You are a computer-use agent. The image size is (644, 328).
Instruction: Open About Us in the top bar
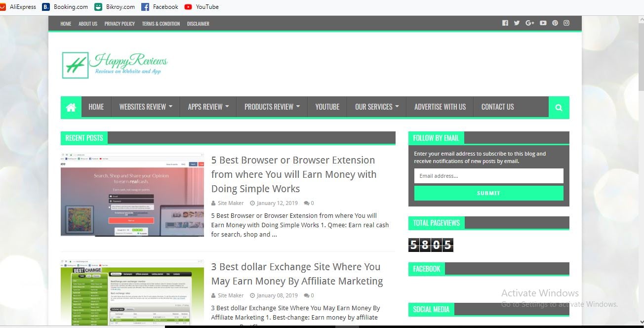tap(88, 24)
